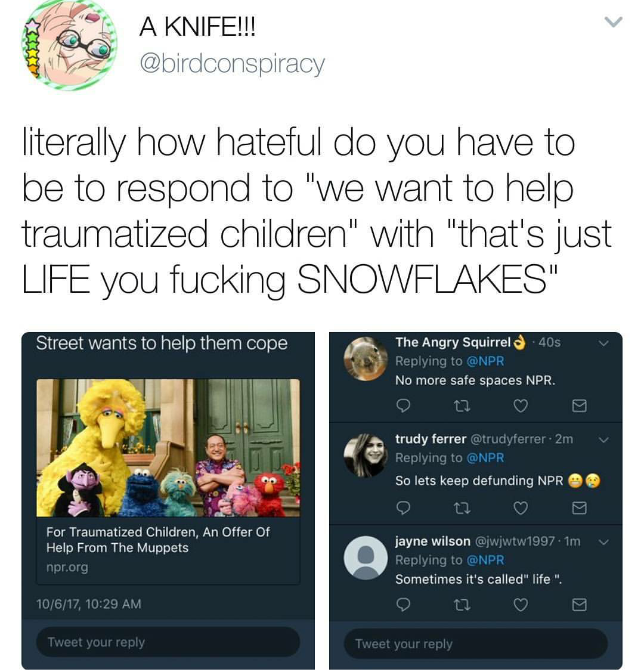This screenshot has width=644, height=672.
Task: Expand trudy ferrer tweet options menu
Action: point(603,440)
